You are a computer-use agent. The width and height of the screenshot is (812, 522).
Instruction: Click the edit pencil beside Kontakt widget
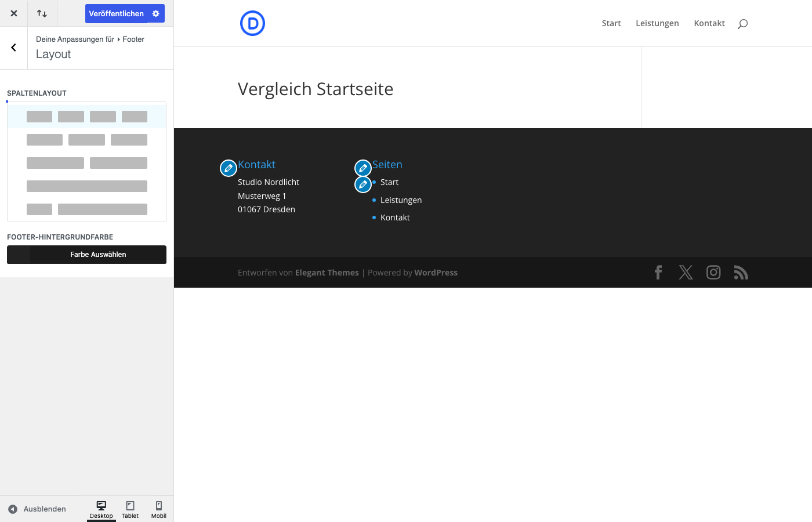coord(229,168)
